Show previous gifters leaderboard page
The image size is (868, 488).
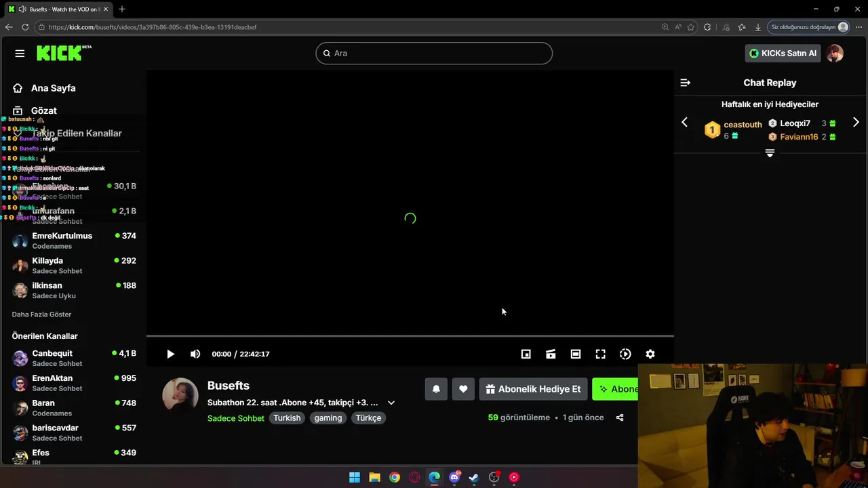[684, 122]
